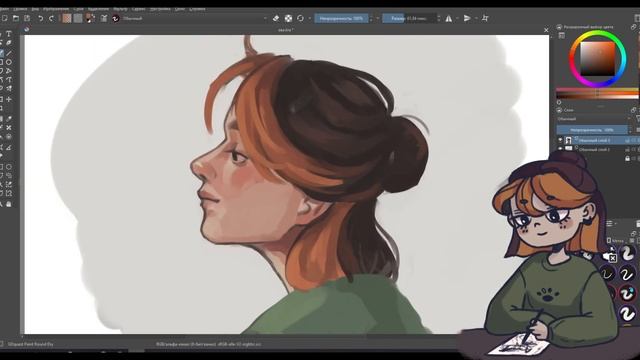Hide the second layer

(x=560, y=149)
